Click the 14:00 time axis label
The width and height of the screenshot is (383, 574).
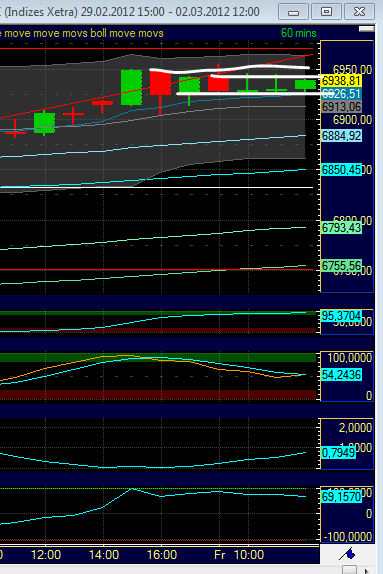tap(104, 555)
